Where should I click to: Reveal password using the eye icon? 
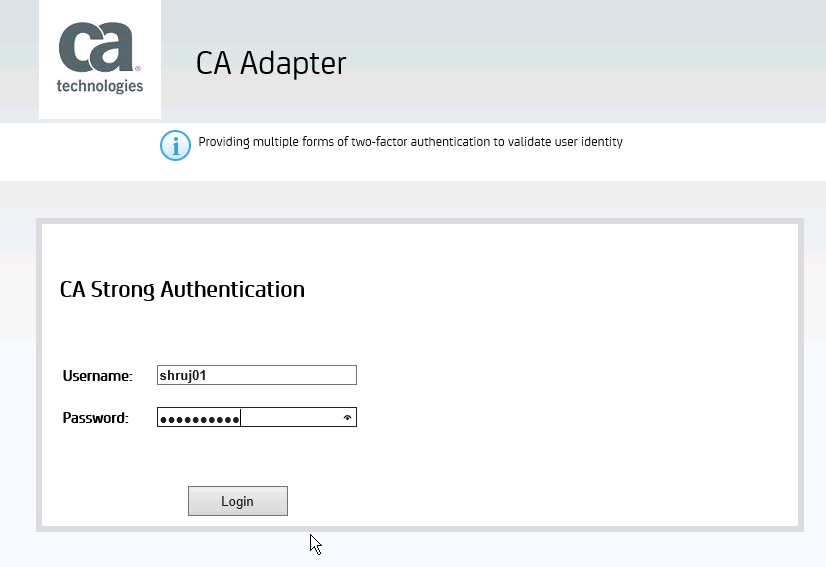pos(347,417)
